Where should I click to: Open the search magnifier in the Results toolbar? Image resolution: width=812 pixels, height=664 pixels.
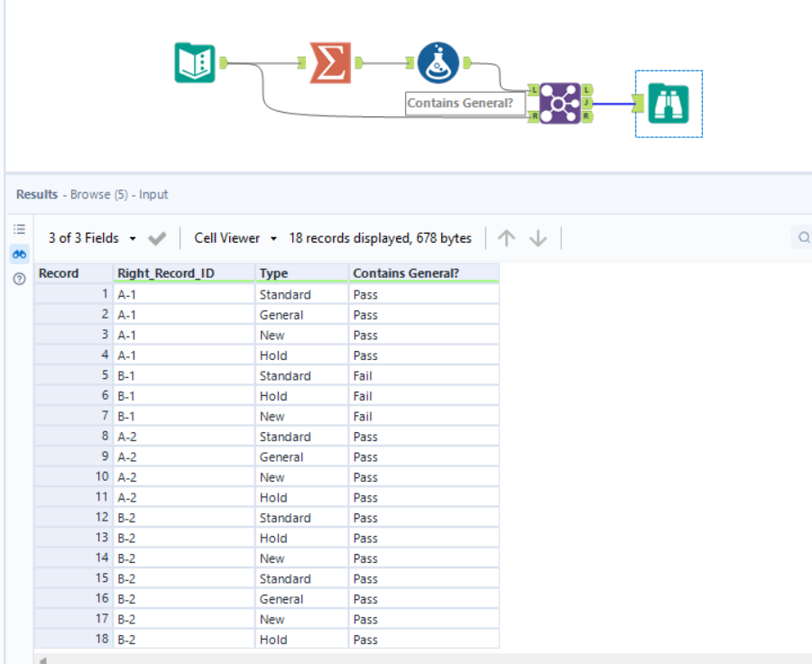tap(802, 237)
